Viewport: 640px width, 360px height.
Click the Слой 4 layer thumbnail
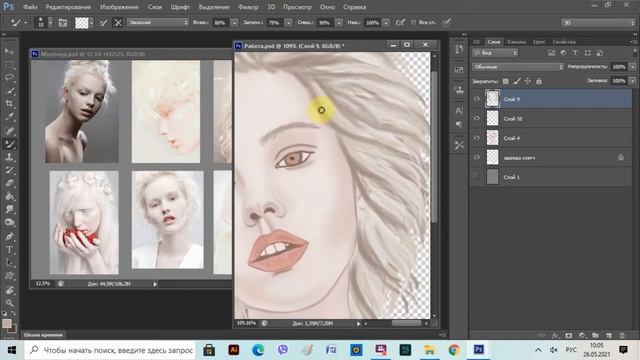click(x=493, y=138)
